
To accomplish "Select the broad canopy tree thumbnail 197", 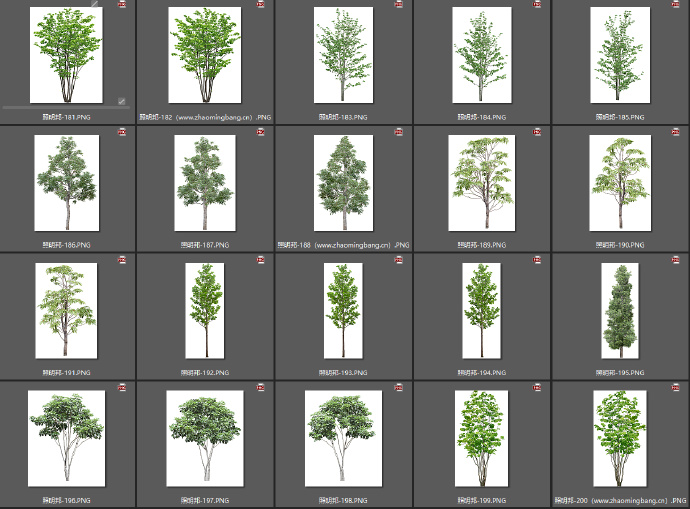I will [204, 437].
